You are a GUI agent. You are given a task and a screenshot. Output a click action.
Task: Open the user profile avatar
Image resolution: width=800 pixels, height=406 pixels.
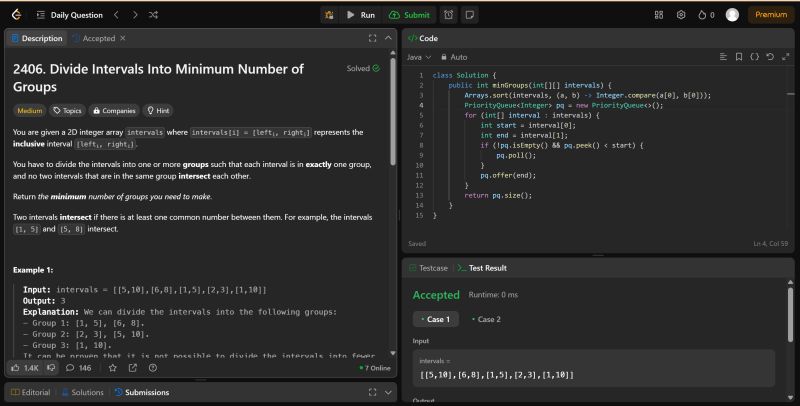732,15
